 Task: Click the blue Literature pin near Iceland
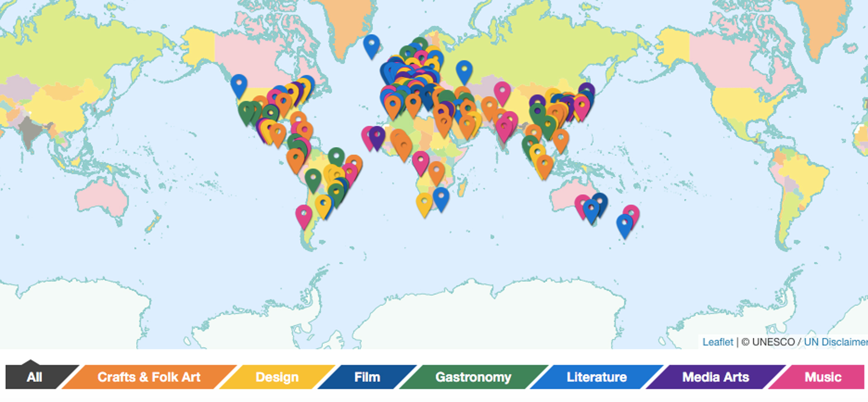click(x=371, y=46)
